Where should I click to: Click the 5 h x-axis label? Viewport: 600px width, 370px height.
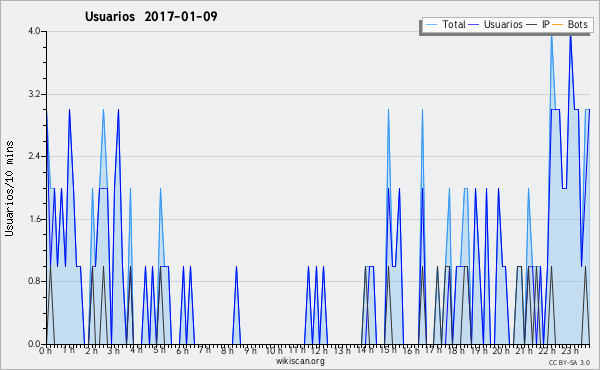click(x=159, y=350)
